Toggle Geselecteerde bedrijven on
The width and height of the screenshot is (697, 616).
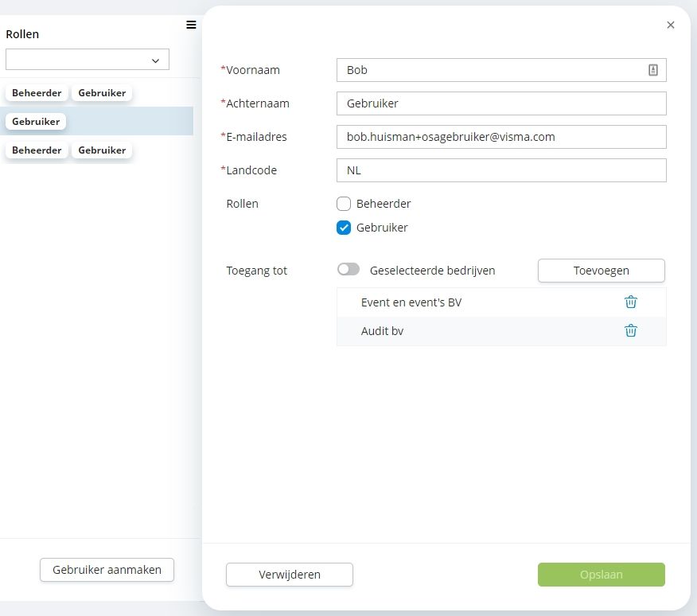[348, 269]
